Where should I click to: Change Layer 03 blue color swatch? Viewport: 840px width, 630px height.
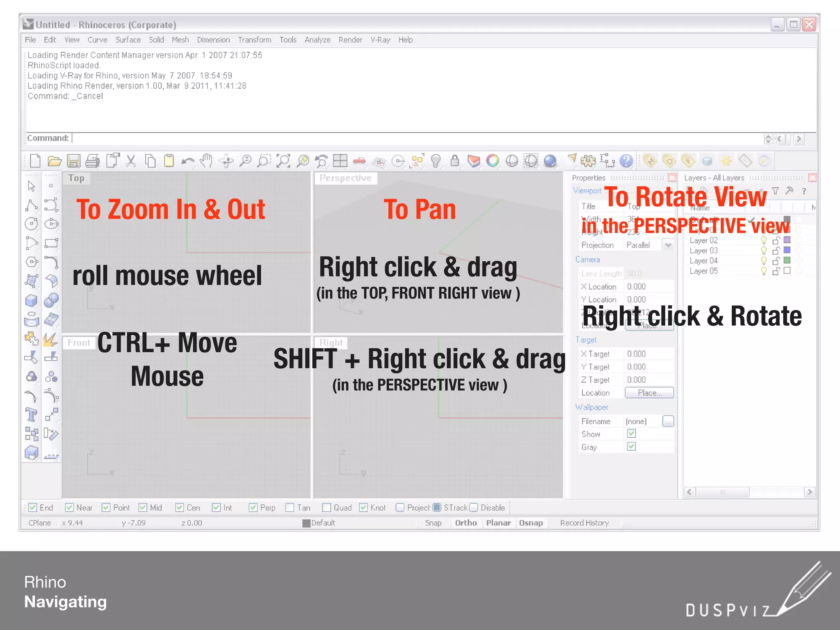point(787,250)
